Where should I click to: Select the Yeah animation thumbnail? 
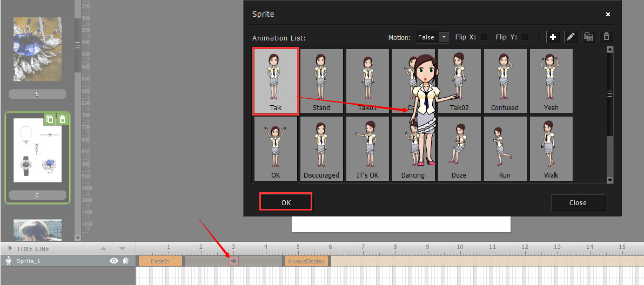coord(551,81)
